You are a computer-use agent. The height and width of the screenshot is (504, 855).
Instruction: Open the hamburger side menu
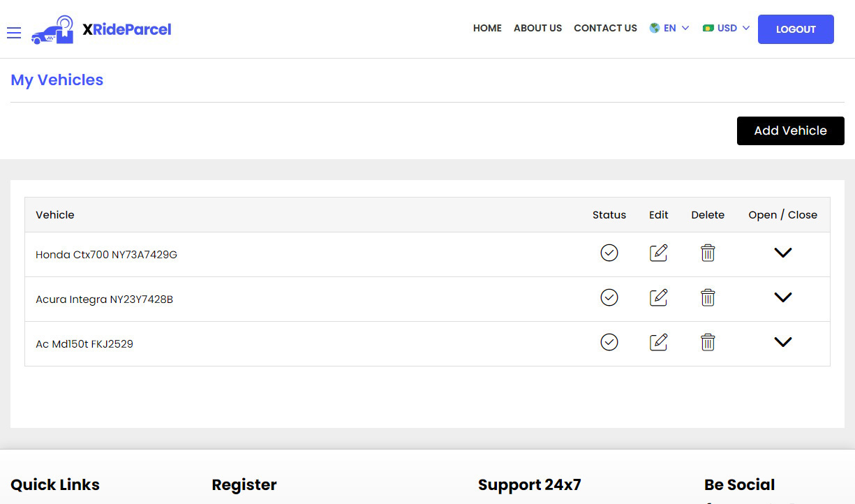coord(14,33)
